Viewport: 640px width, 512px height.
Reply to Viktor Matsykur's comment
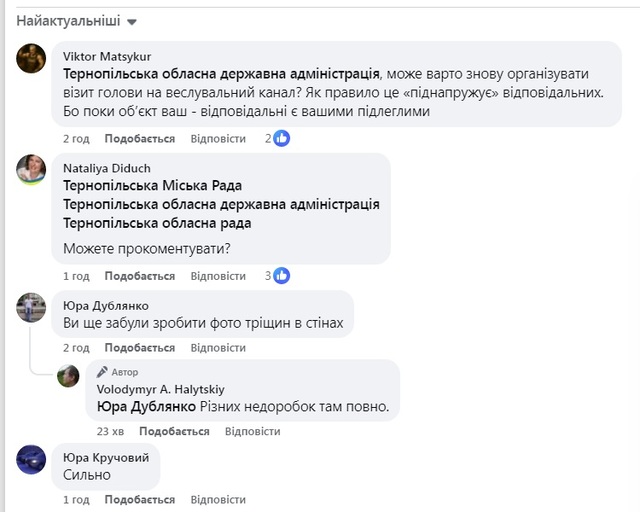pyautogui.click(x=217, y=139)
